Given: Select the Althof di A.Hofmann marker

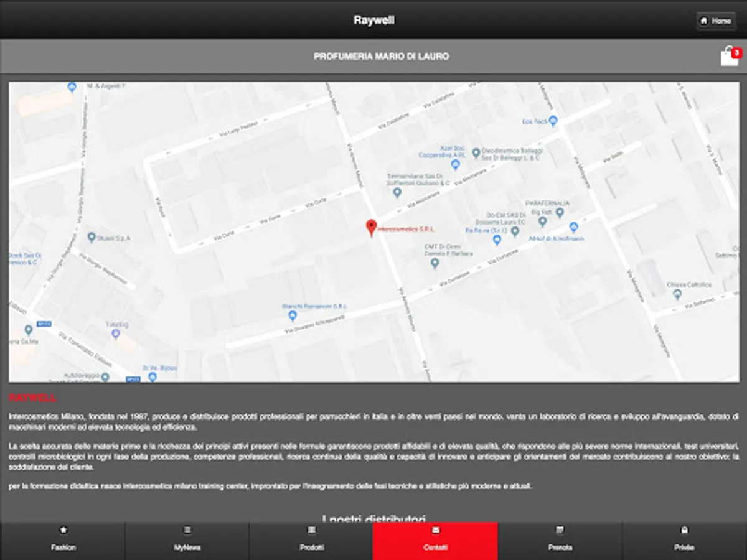Looking at the screenshot, I should tap(574, 227).
